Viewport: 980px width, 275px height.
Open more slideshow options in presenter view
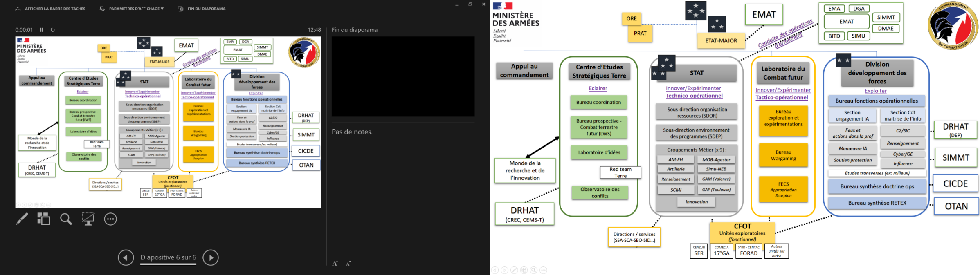click(110, 219)
